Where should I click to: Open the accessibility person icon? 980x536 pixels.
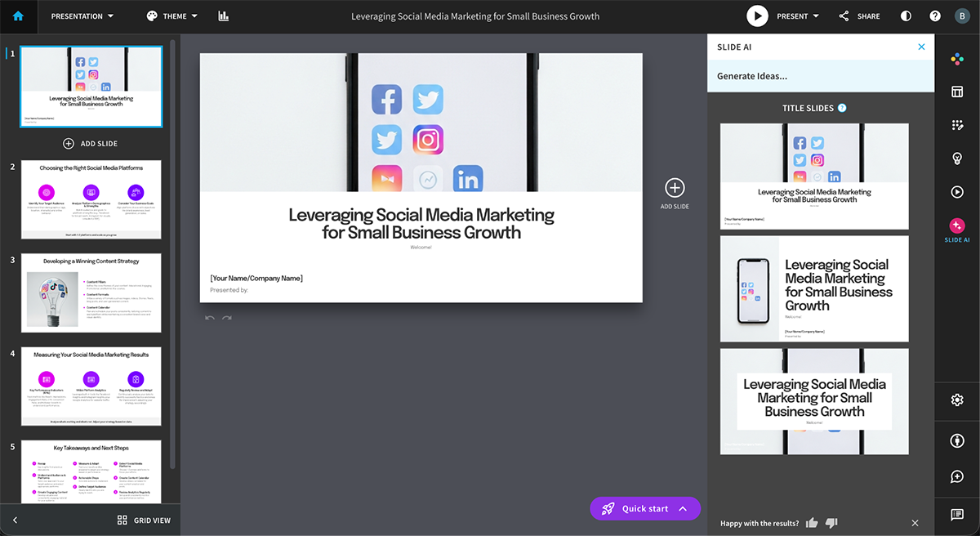coord(957,440)
